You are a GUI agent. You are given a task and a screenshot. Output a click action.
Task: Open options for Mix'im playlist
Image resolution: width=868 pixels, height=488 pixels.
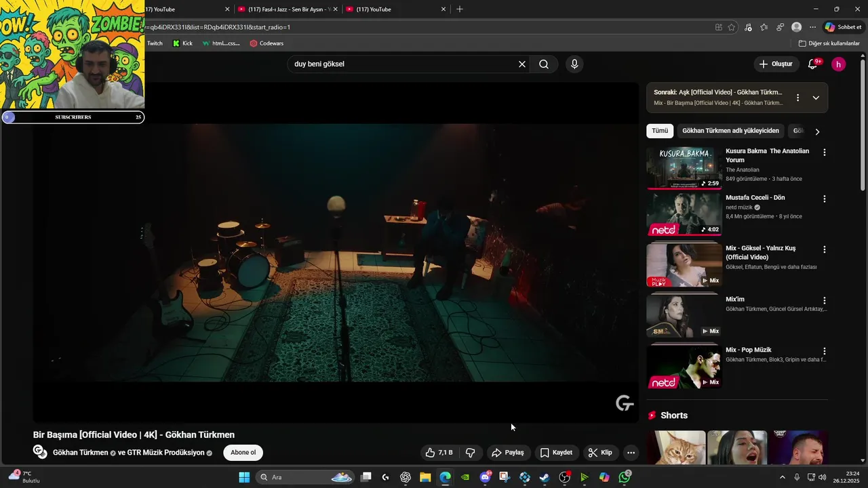[x=825, y=300]
